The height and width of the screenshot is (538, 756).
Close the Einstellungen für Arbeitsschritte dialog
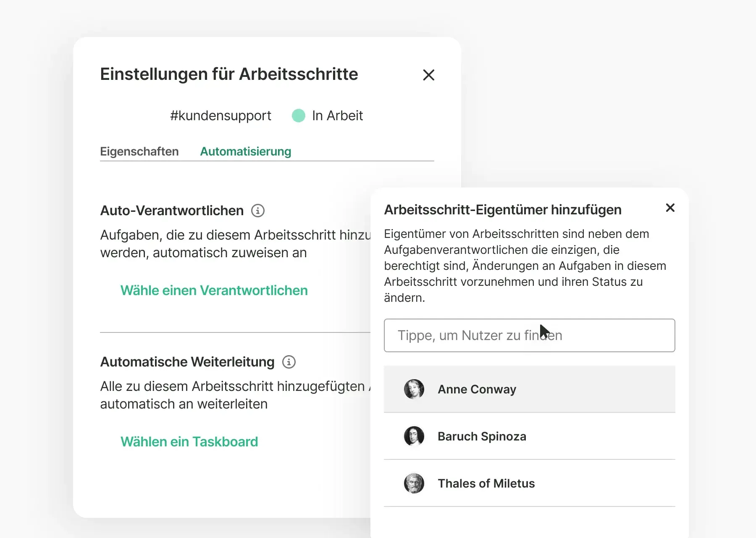point(428,75)
